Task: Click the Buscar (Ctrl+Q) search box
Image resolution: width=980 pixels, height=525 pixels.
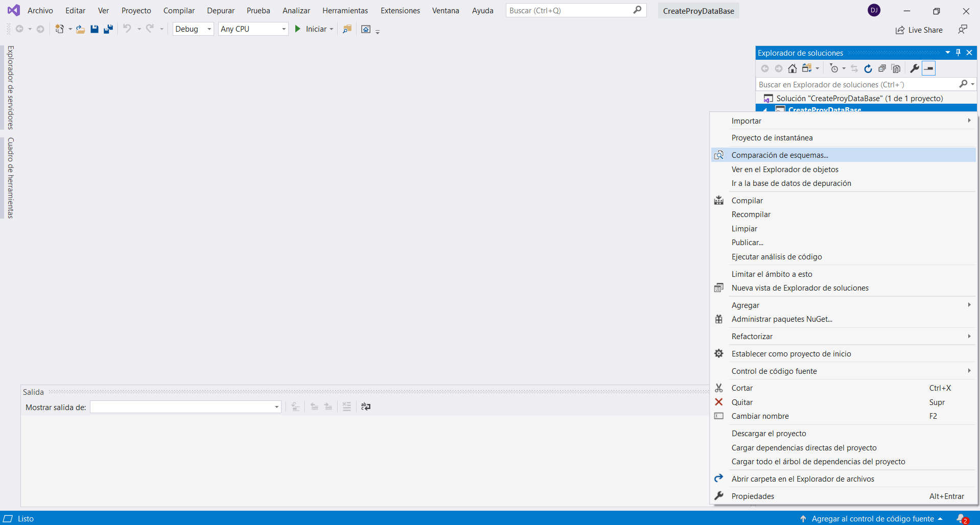Action: coord(570,11)
